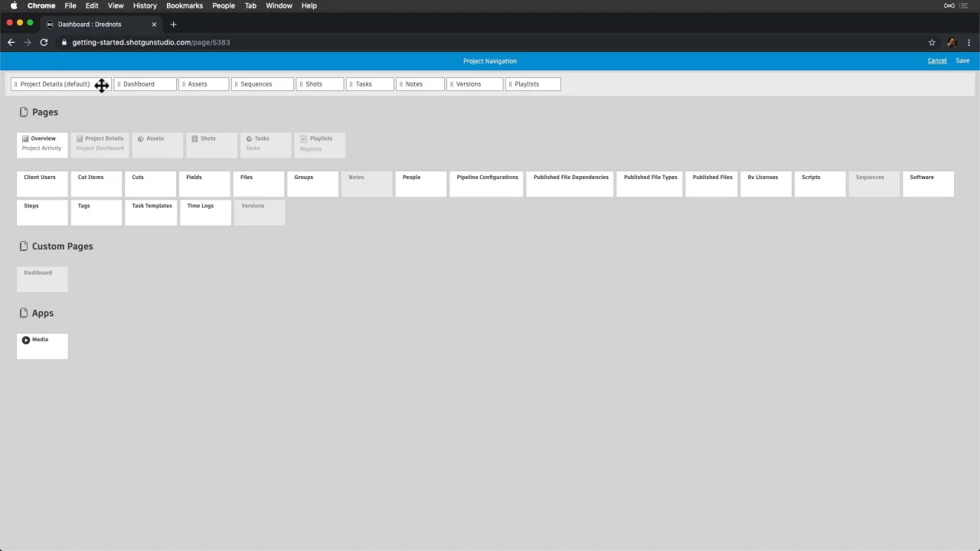Click the Assets cube icon in Pages
This screenshot has width=980, height=551.
pyautogui.click(x=140, y=139)
